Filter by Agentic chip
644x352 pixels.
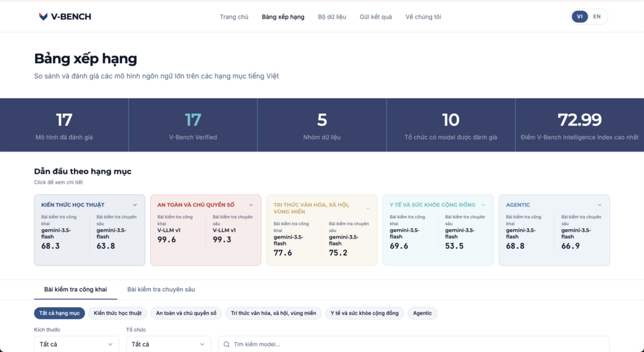tap(422, 313)
